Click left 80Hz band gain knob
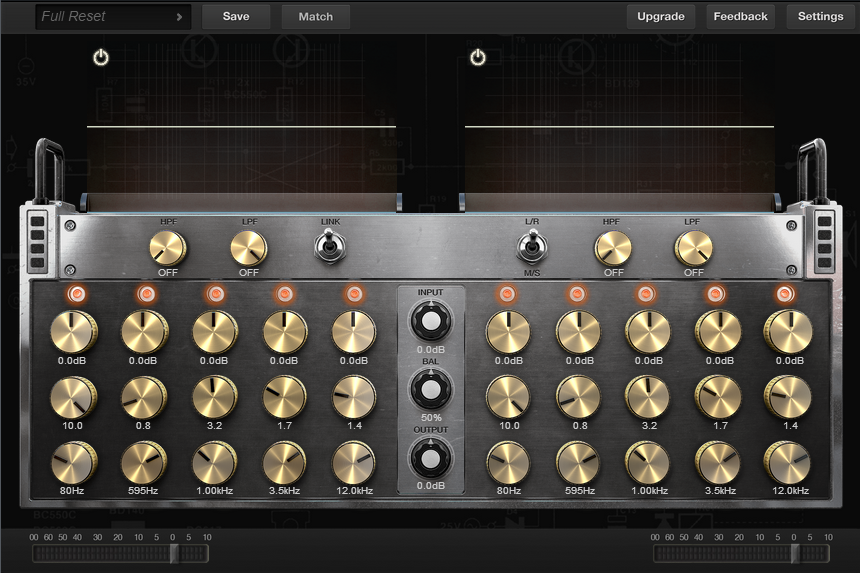The height and width of the screenshot is (573, 860). [x=73, y=332]
